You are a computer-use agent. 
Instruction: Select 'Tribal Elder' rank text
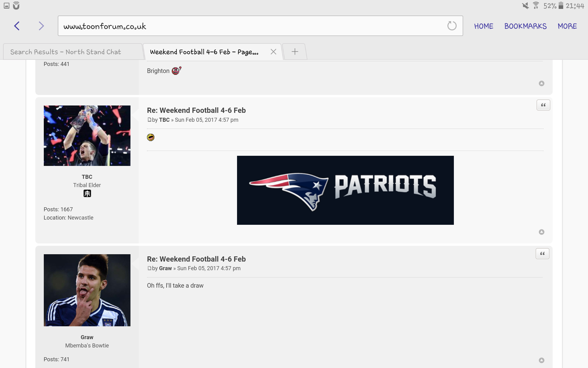(87, 185)
